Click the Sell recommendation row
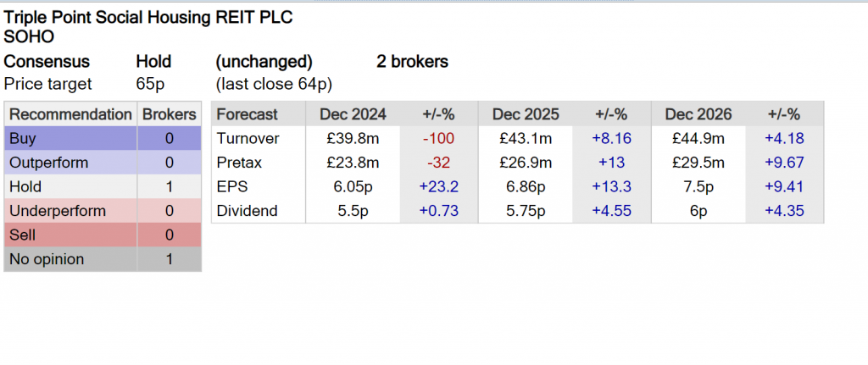This screenshot has width=868, height=365. point(103,235)
